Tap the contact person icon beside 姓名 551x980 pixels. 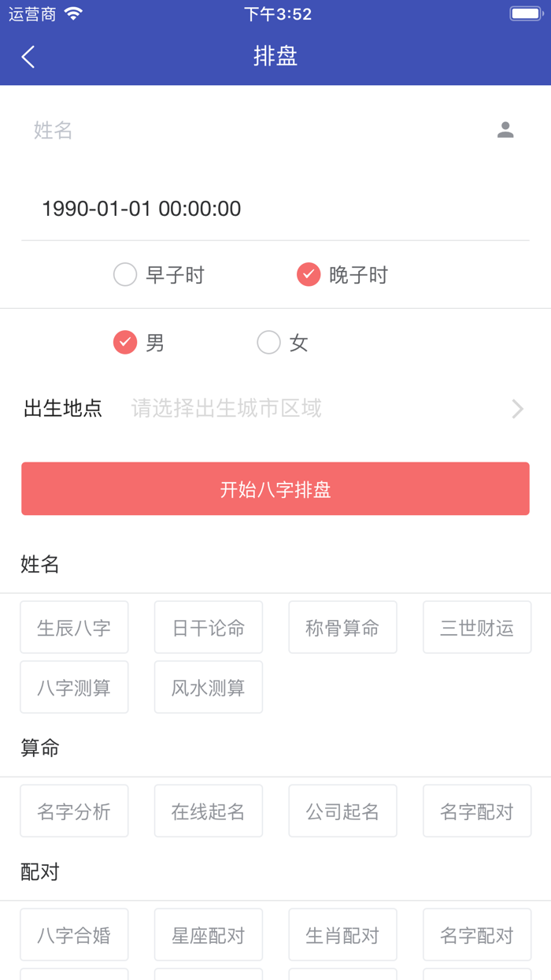[506, 131]
